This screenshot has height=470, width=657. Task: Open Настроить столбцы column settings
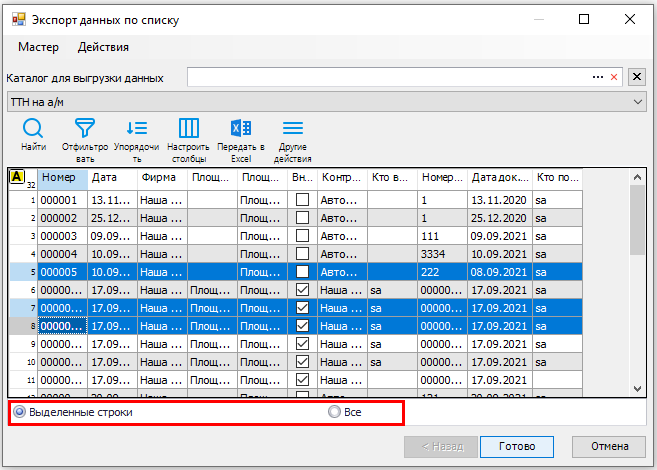(188, 128)
